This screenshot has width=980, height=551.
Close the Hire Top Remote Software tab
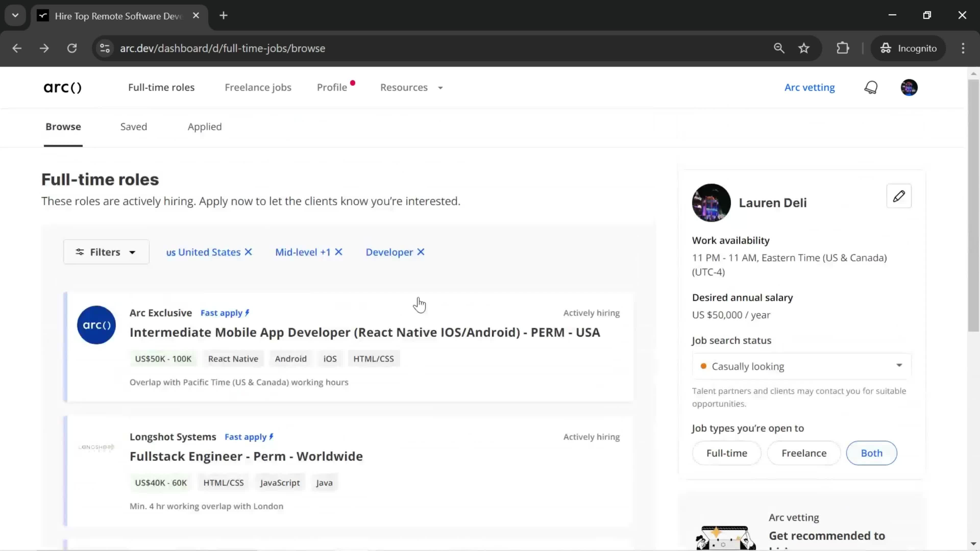[196, 16]
